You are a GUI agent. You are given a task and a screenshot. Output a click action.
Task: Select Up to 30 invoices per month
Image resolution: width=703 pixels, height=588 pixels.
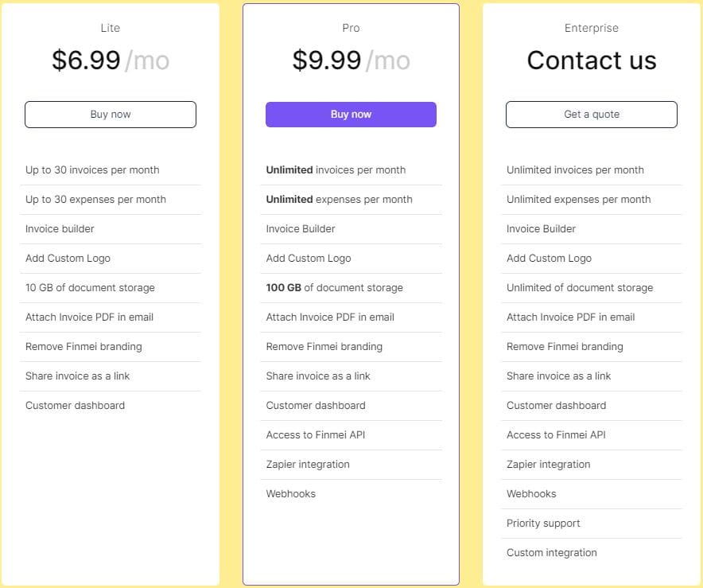click(92, 170)
